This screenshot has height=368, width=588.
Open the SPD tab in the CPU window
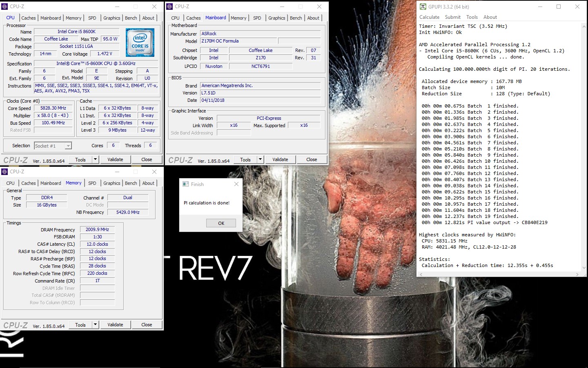tap(92, 18)
